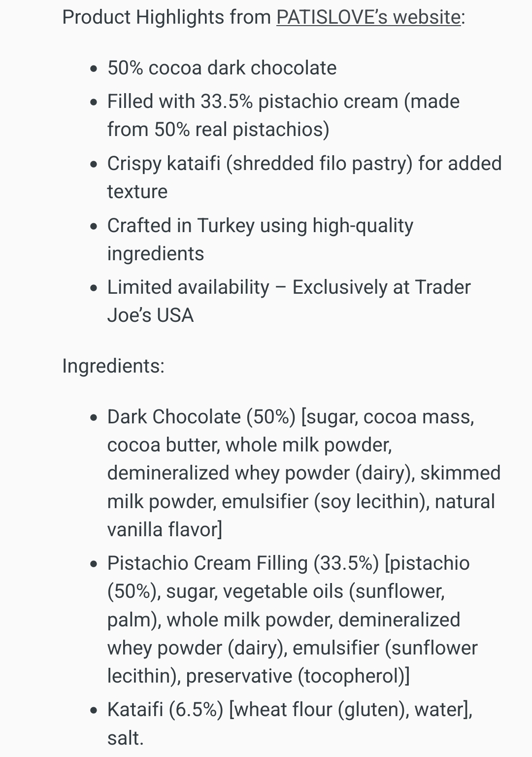Click bullet dot beside "Kataifi (6.5%)"
Image resolution: width=532 pixels, height=757 pixels.
tap(95, 711)
